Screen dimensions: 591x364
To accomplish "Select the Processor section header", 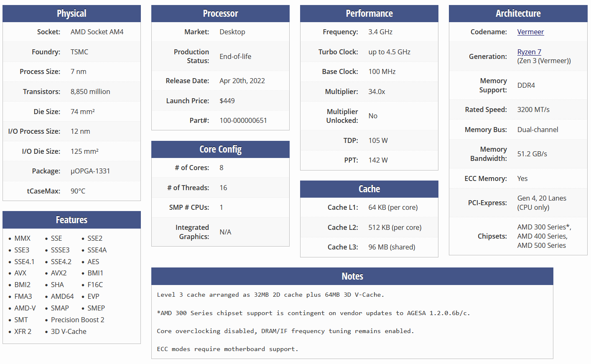I will click(220, 13).
